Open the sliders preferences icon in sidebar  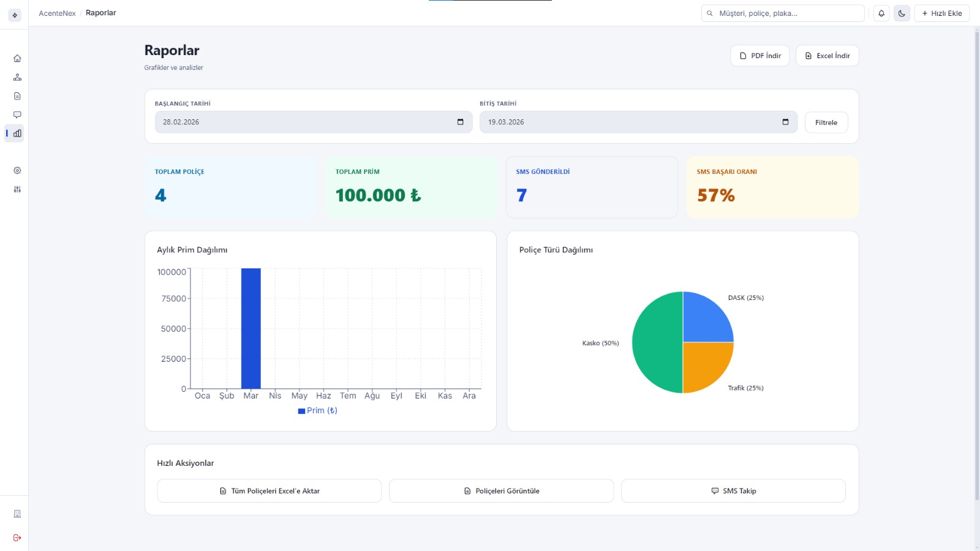[17, 189]
